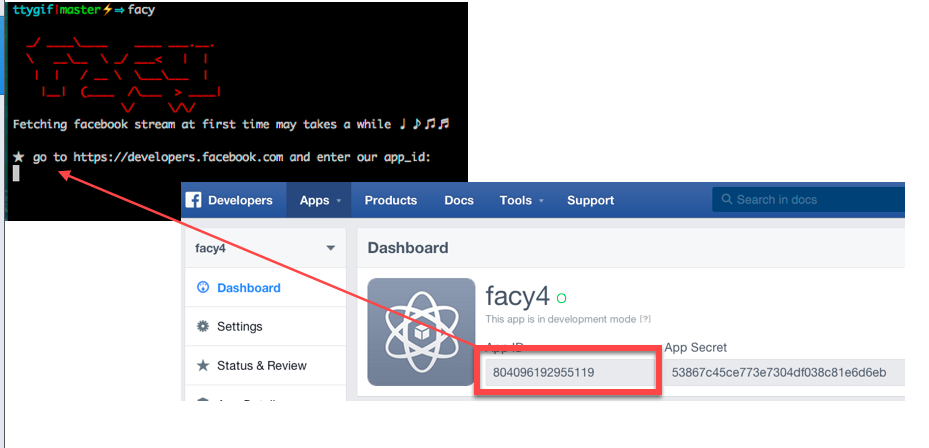Click the facy4 atom app icon thumbnail
The width and height of the screenshot is (929, 448).
(421, 332)
